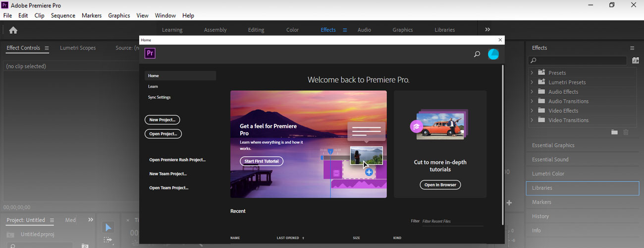Open the Lumetri Scopes tab
Viewport: 644px width, 248px height.
click(78, 48)
